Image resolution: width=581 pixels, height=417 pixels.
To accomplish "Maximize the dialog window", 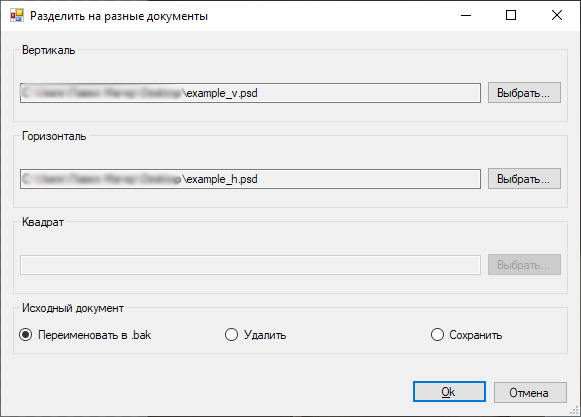I will pyautogui.click(x=511, y=16).
